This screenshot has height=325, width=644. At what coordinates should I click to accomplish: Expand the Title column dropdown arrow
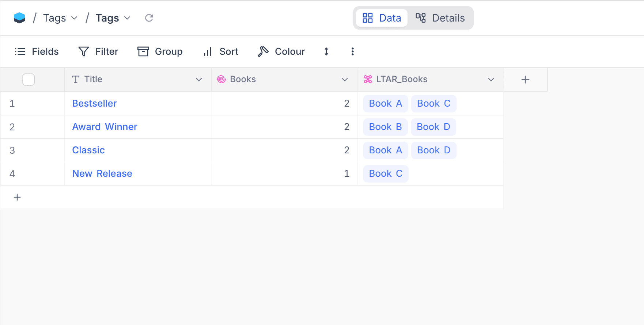[x=199, y=80]
